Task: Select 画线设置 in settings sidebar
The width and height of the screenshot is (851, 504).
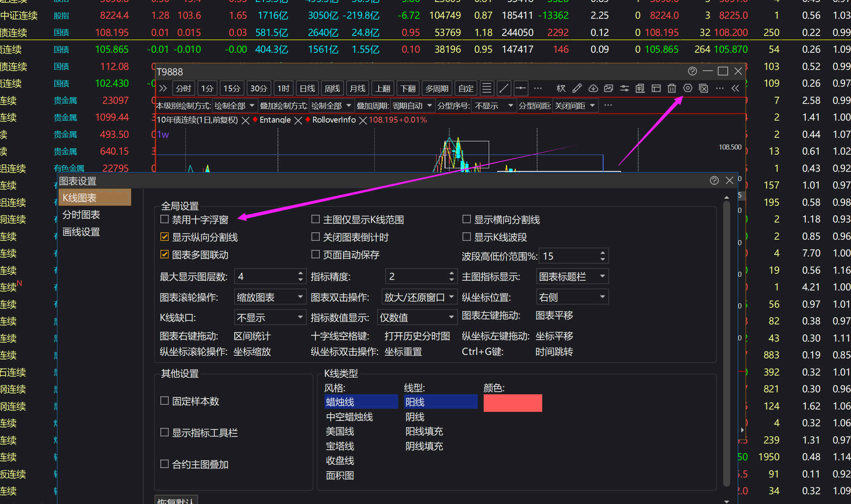Action: [x=81, y=232]
